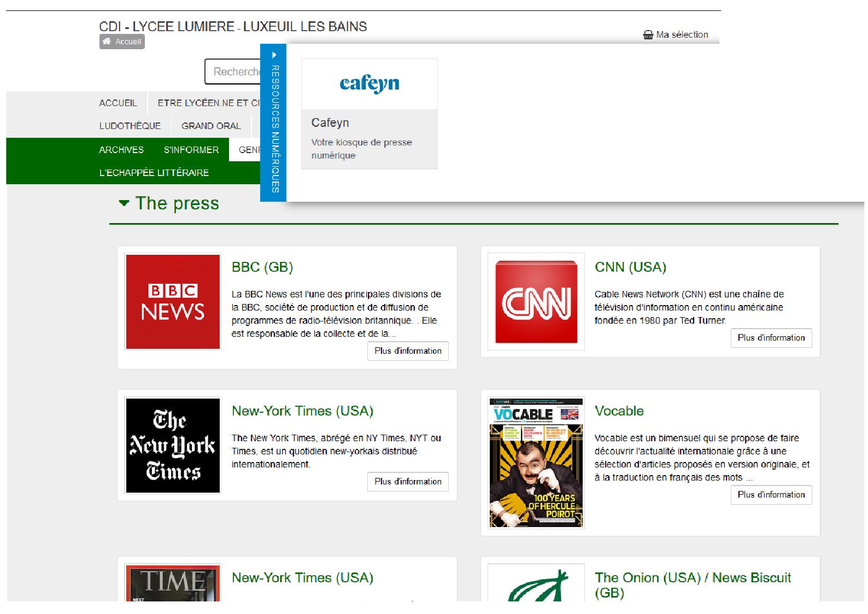Open The New York Times logo thumbnail
The width and height of the screenshot is (868, 614).
(x=173, y=446)
